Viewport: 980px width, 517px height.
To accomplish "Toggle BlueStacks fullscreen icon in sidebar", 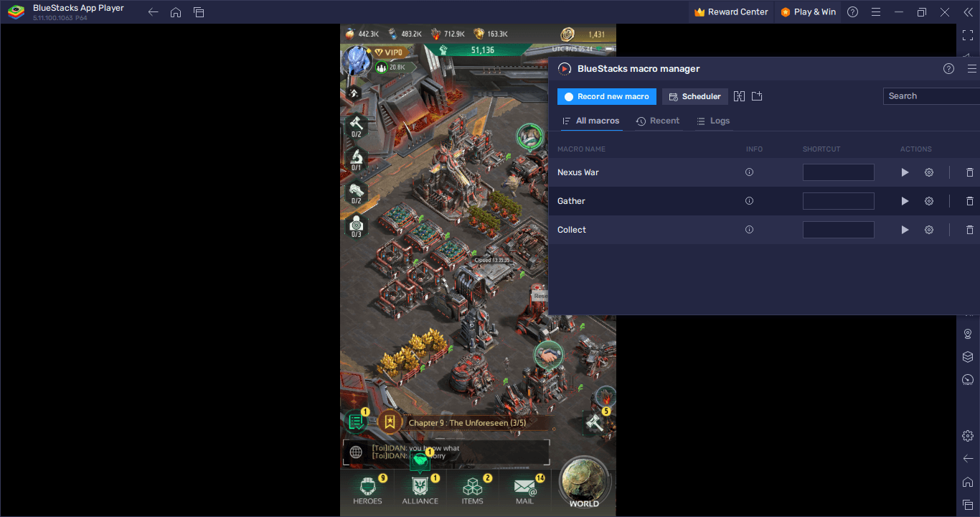I will pos(968,34).
